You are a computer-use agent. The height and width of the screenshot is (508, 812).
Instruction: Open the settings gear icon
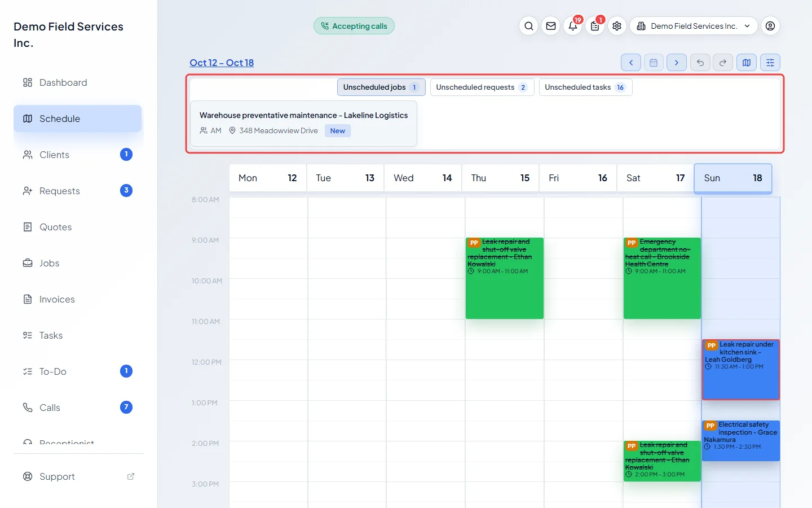617,26
